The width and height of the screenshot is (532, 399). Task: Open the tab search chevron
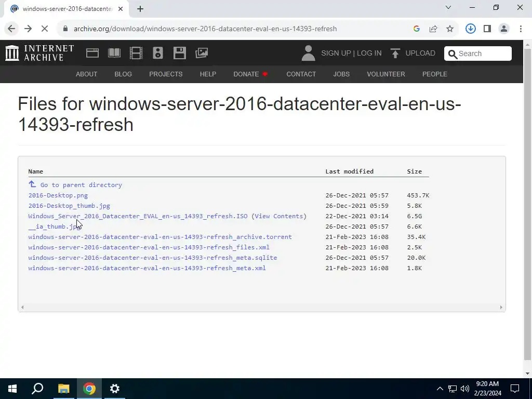pyautogui.click(x=448, y=7)
